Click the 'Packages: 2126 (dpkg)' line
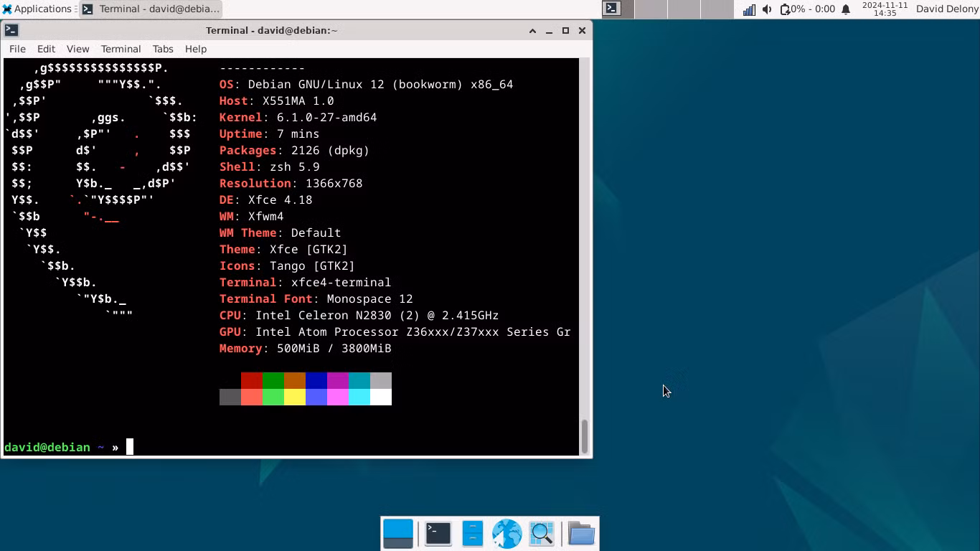980x551 pixels. pos(295,150)
